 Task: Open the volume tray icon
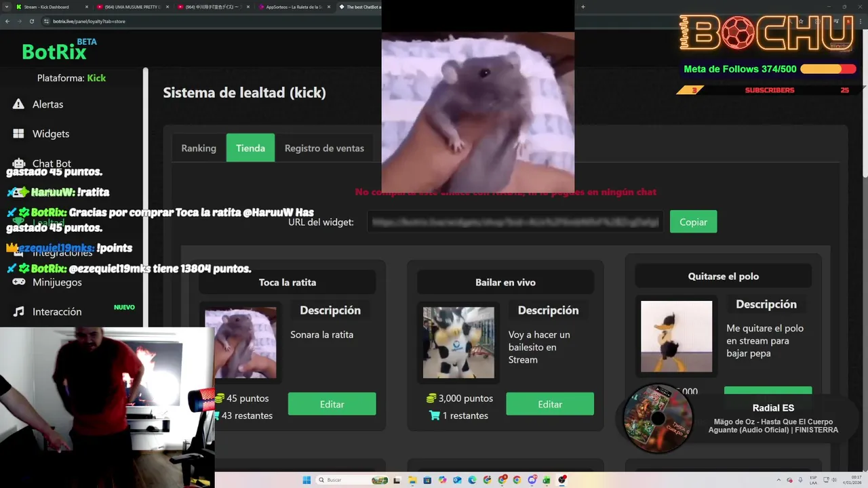click(x=833, y=480)
